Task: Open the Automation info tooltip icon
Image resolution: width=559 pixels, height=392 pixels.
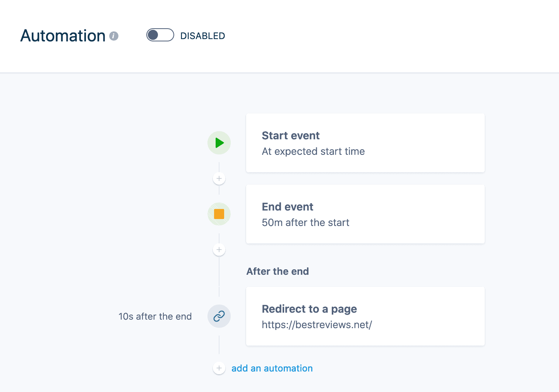Action: [113, 36]
